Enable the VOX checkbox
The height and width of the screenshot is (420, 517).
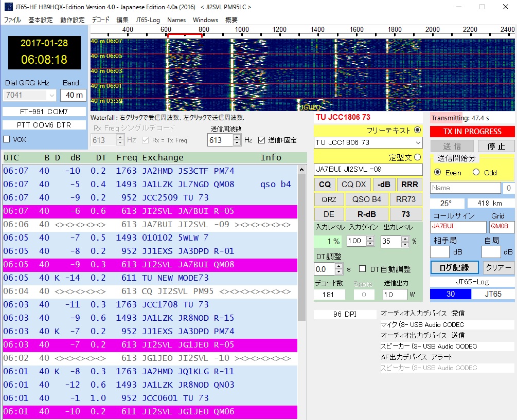(x=7, y=138)
